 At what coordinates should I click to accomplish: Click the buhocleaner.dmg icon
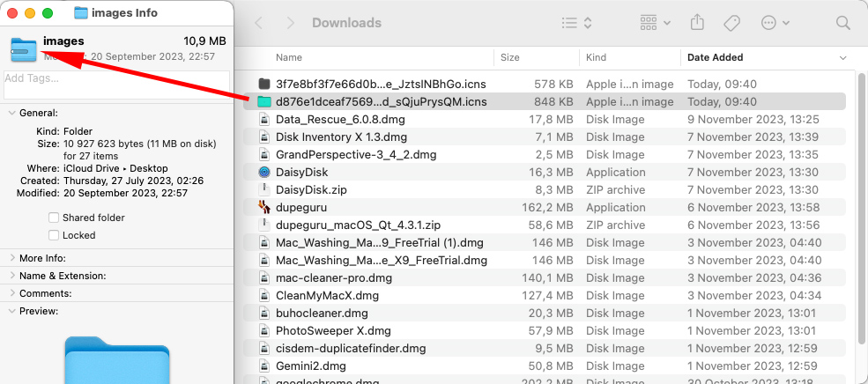click(x=264, y=314)
